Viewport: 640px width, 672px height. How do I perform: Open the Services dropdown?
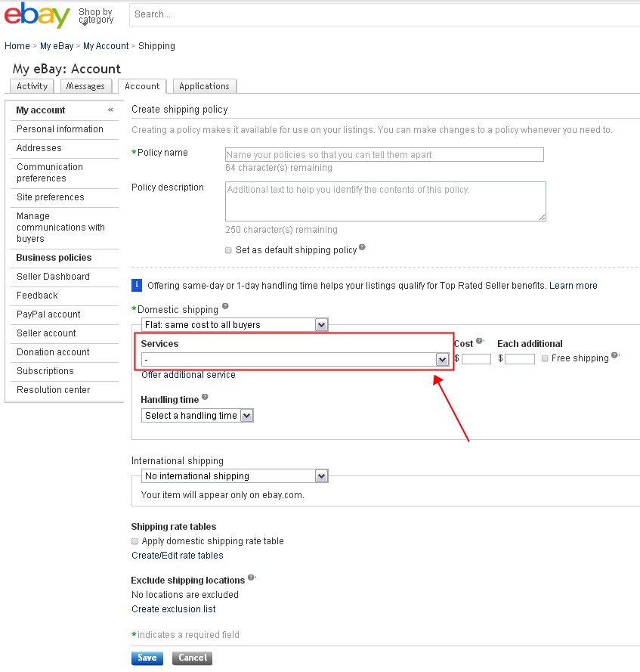pyautogui.click(x=442, y=360)
